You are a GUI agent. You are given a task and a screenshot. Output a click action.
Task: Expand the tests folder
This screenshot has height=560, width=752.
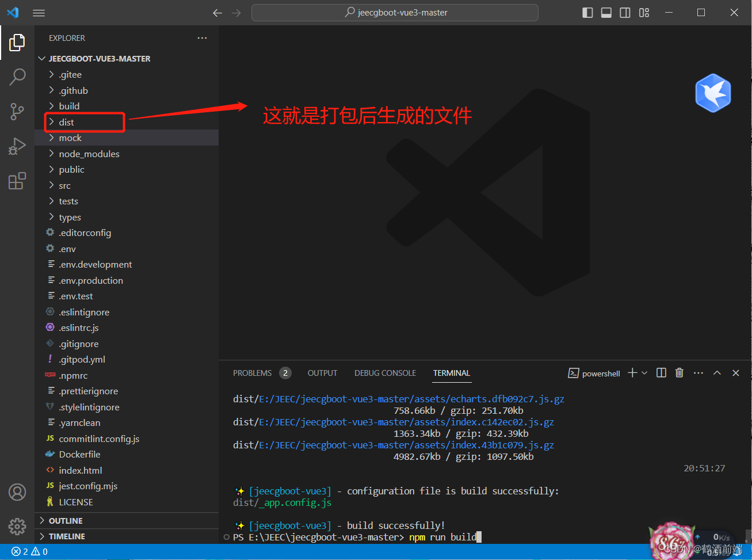point(127,201)
